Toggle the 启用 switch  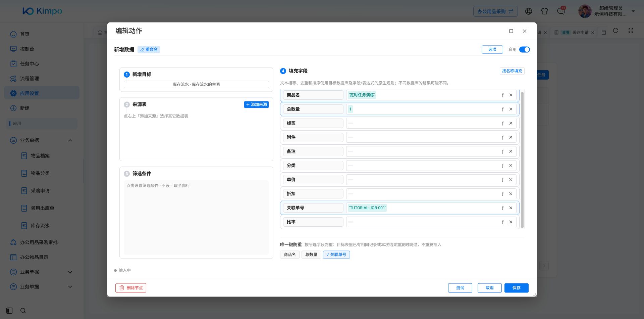(525, 50)
